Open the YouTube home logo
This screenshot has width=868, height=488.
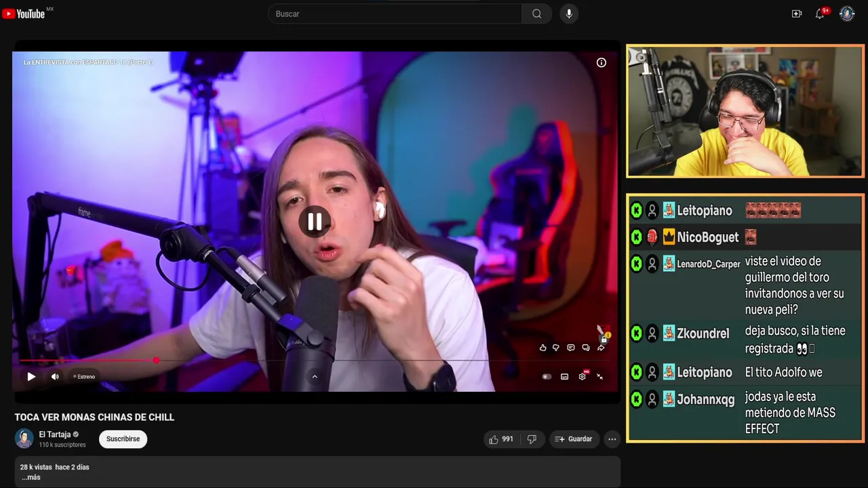pos(24,14)
